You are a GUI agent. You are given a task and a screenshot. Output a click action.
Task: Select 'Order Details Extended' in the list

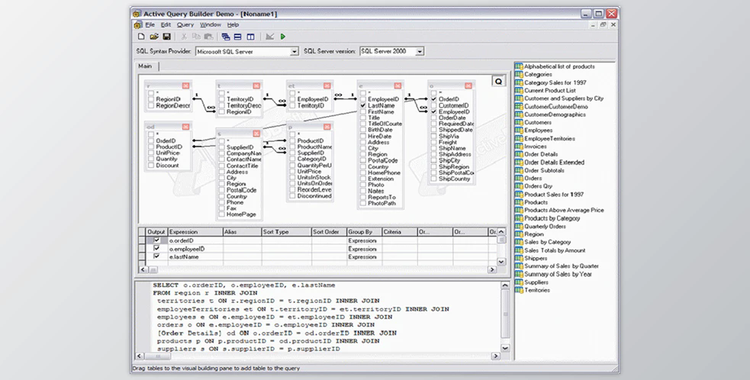554,162
